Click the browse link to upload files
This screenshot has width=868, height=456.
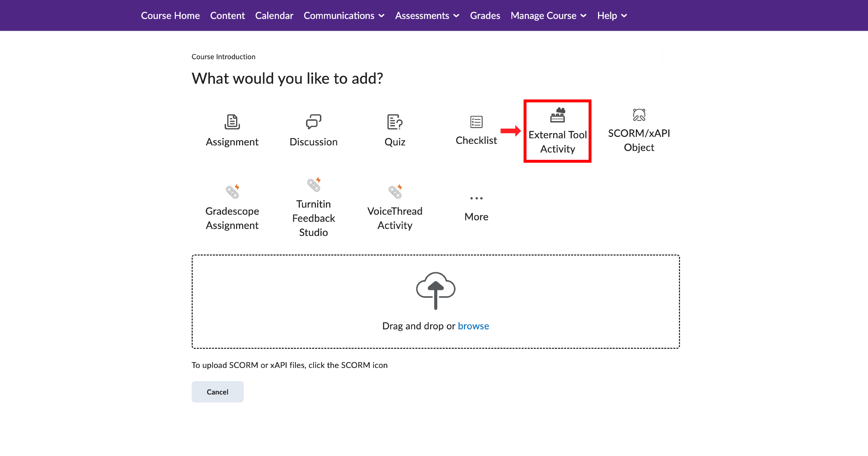[473, 326]
